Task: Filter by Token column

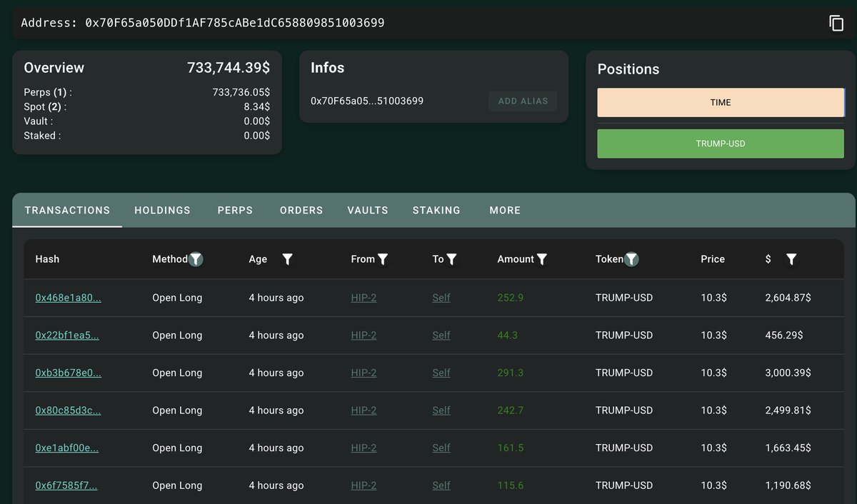Action: [x=631, y=259]
